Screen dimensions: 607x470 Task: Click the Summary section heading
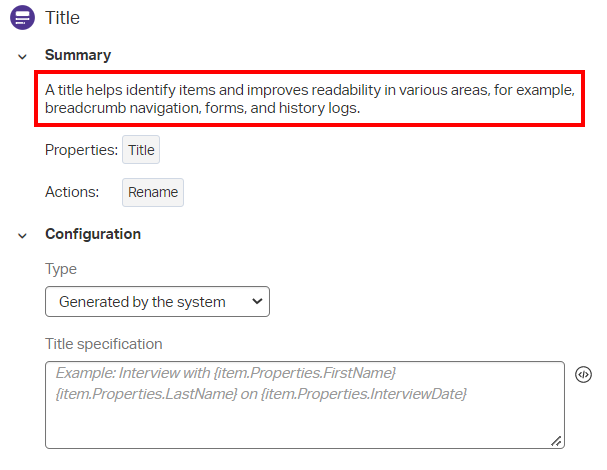pos(78,55)
